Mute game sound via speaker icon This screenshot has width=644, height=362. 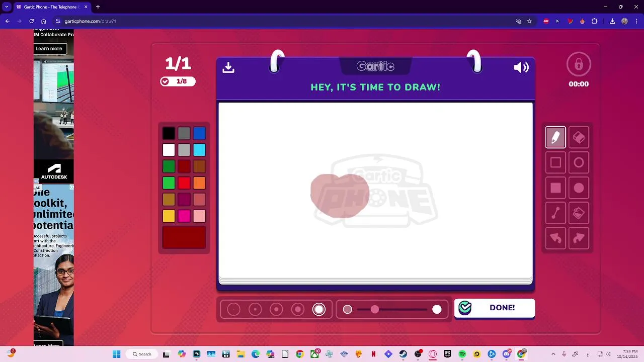click(x=521, y=67)
